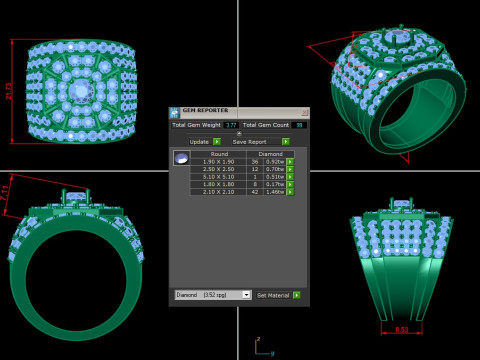This screenshot has width=480, height=360.
Task: Close the Gem Reporter window
Action: coord(304,112)
